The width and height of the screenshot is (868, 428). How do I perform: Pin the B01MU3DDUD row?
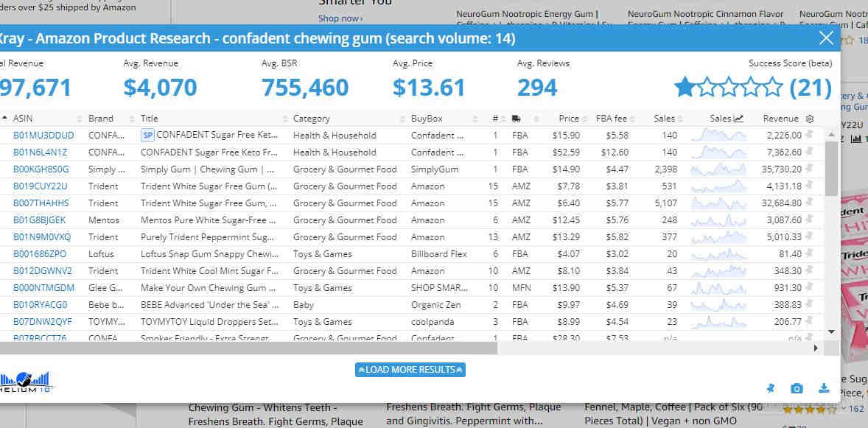[809, 135]
